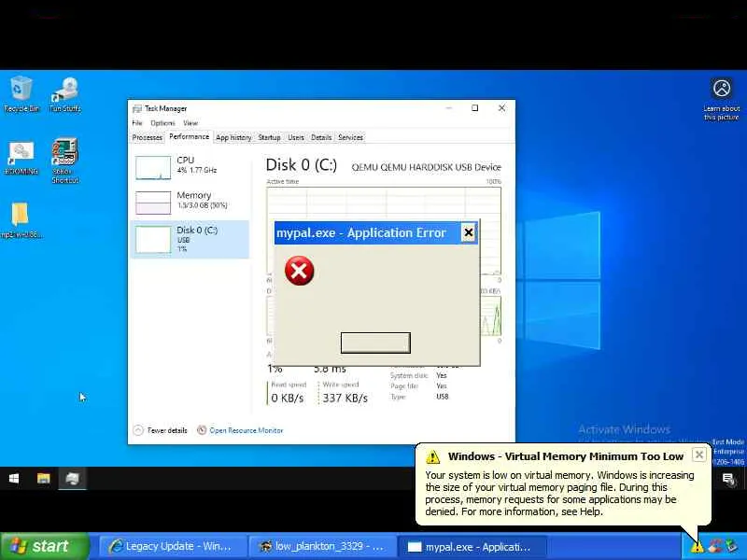Open the Sober Shortcut desktop icon
The width and height of the screenshot is (747, 560).
(65, 161)
